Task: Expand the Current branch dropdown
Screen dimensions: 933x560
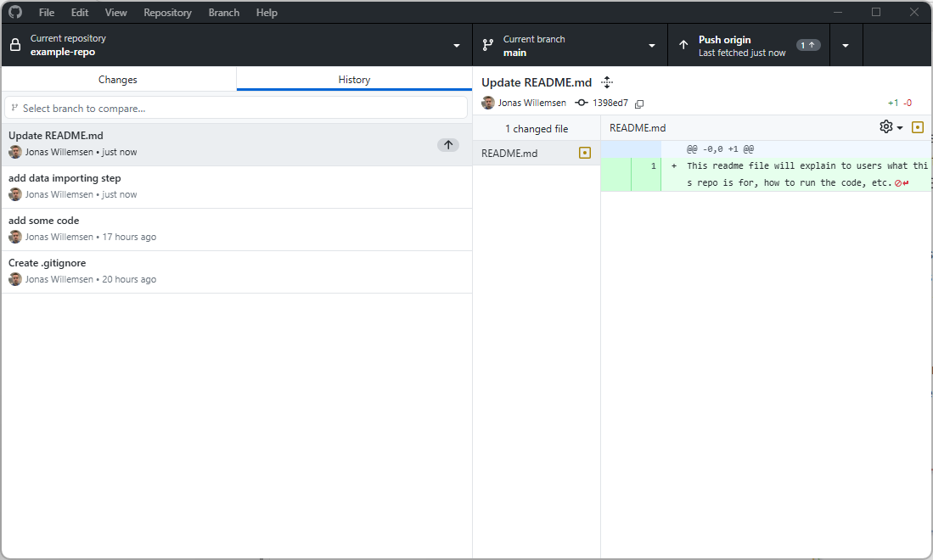Action: [x=652, y=46]
